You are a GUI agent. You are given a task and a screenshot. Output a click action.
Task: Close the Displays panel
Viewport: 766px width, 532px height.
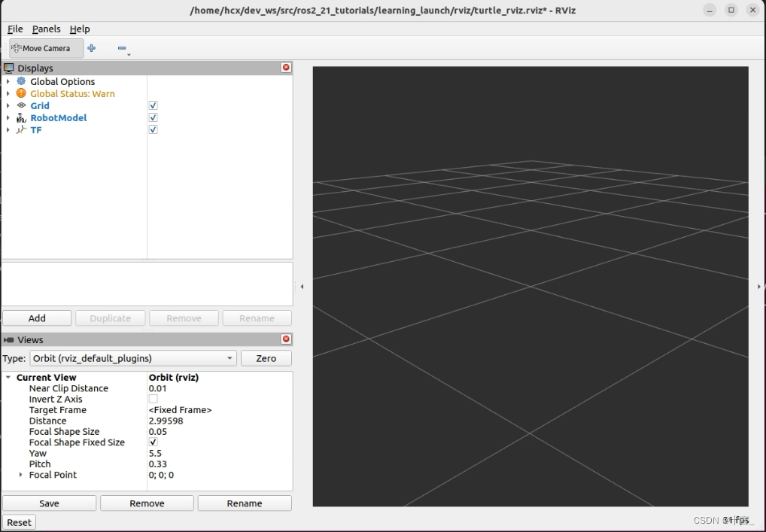pyautogui.click(x=286, y=68)
